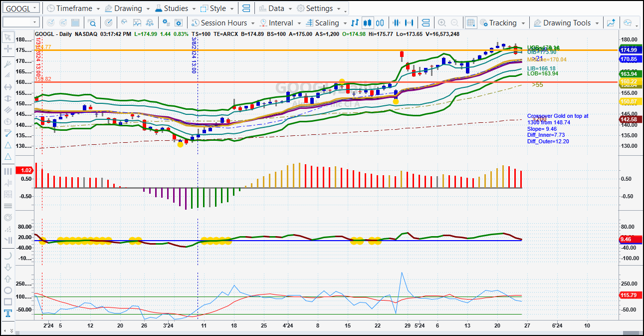Open the empty combo box below GOOGL
644x336 pixels.
[20, 22]
